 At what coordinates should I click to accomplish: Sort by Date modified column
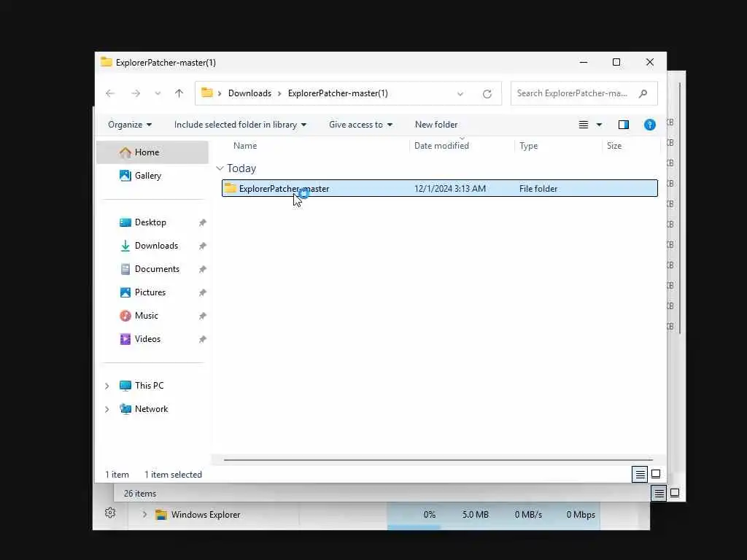pyautogui.click(x=441, y=146)
